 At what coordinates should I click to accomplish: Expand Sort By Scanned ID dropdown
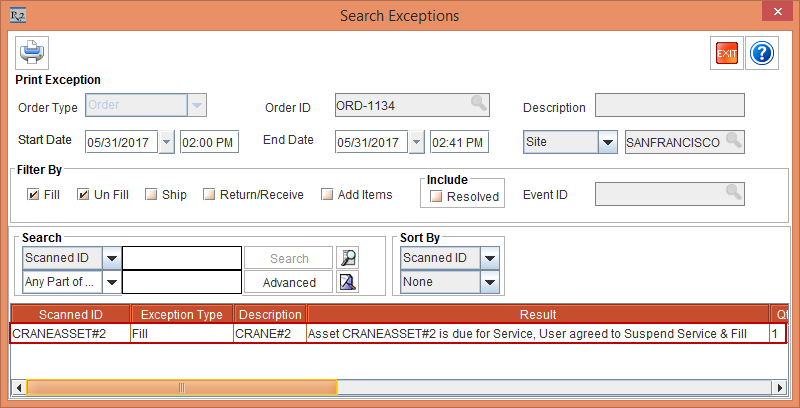coord(490,258)
